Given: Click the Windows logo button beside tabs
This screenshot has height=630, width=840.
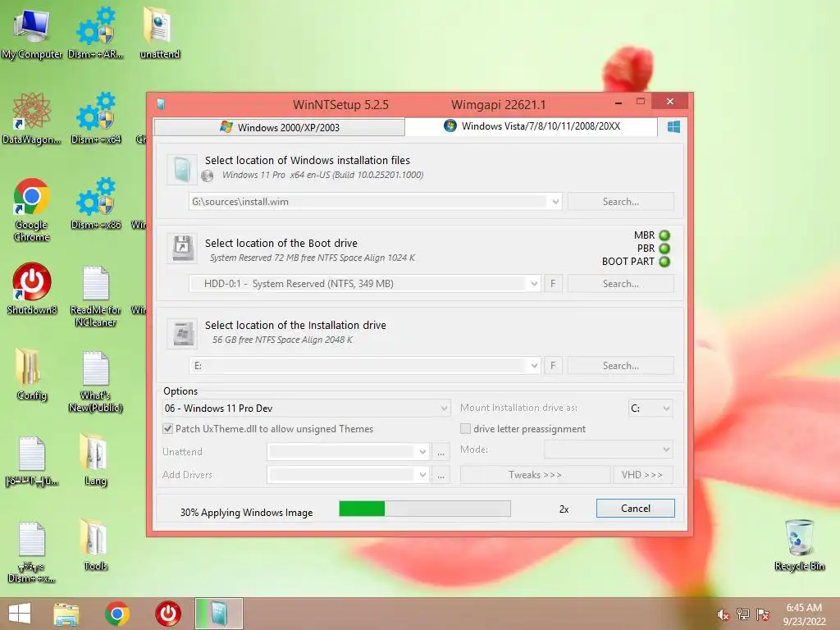Looking at the screenshot, I should coord(673,127).
